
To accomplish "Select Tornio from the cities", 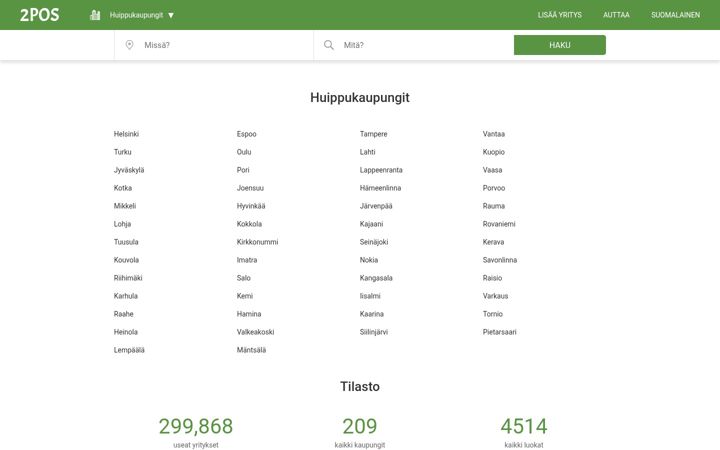I will [x=493, y=314].
